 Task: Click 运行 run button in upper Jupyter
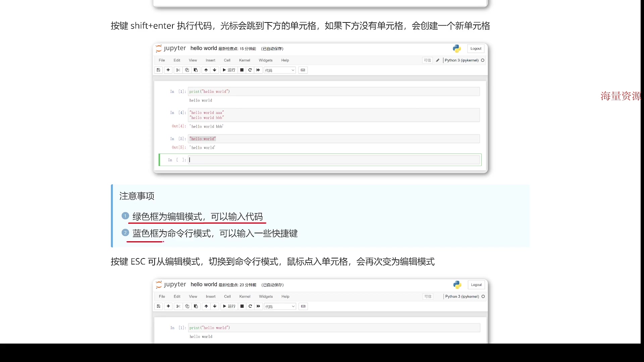point(229,70)
